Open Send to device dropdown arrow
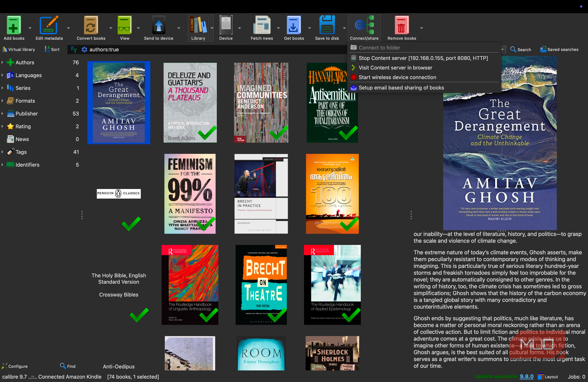 tap(179, 28)
